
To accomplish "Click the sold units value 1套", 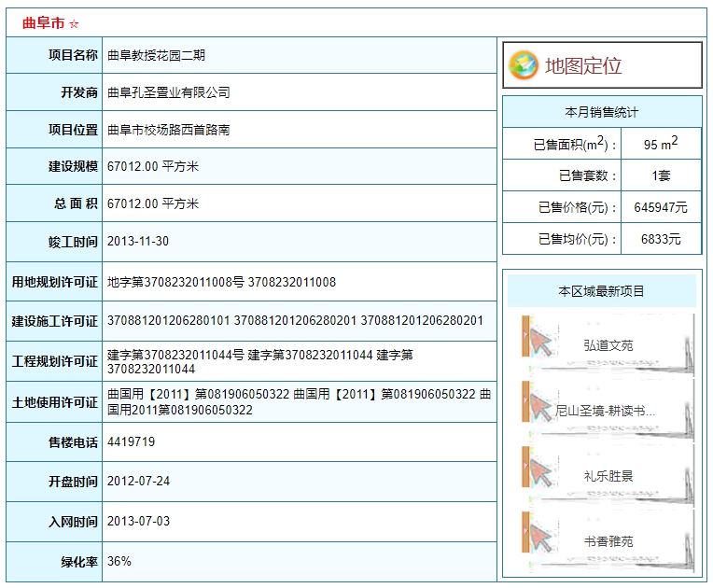I will [x=661, y=175].
